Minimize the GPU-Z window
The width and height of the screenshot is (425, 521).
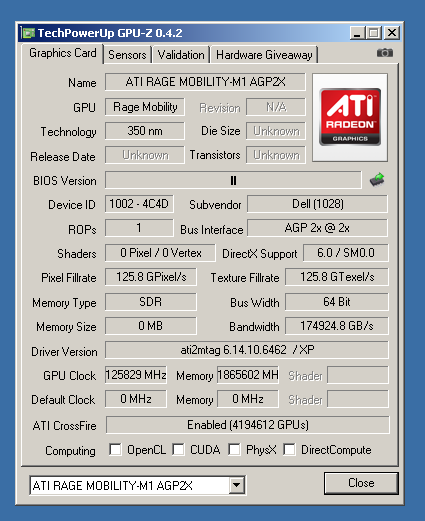coord(357,33)
